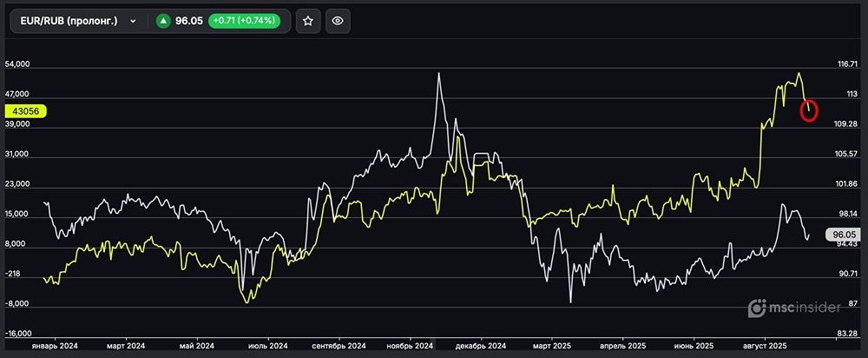Screen dimensions: 868x358
Task: Click the 87 right axis label
Action: (x=853, y=303)
